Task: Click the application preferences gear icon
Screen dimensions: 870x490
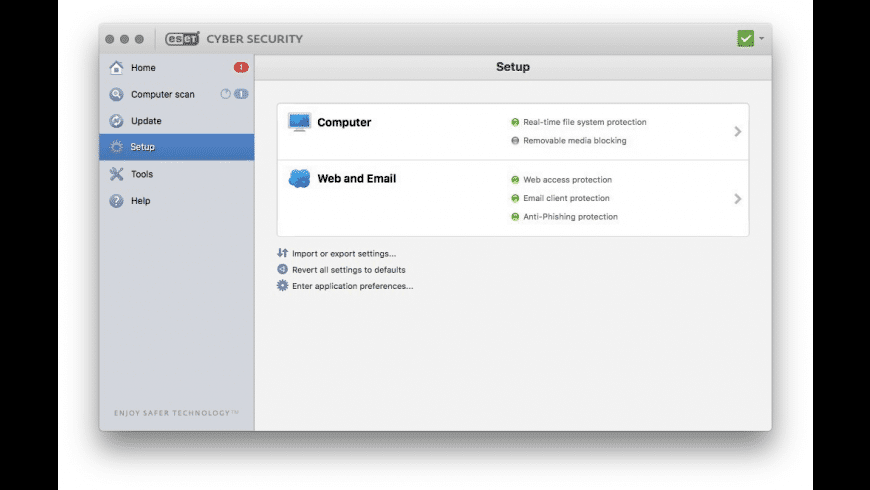Action: click(x=282, y=285)
